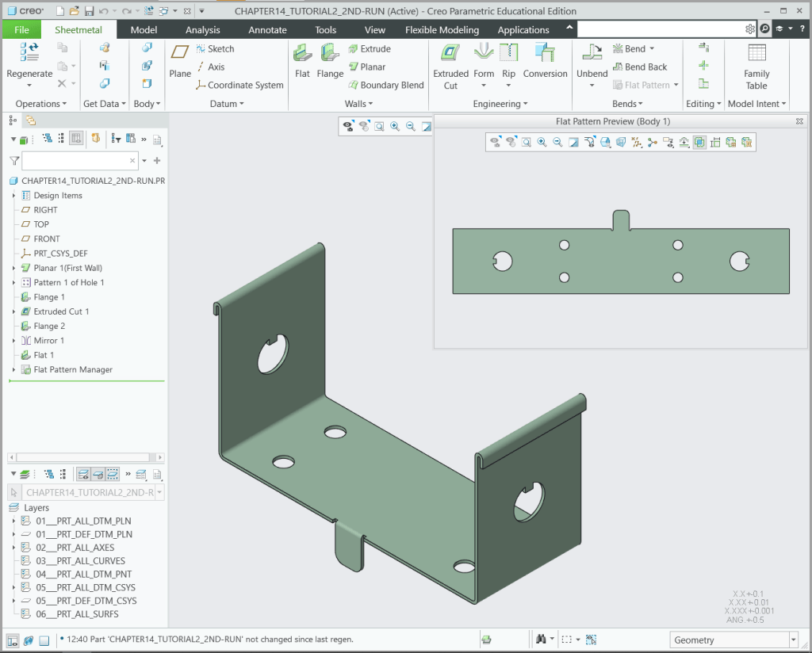The image size is (812, 653).
Task: Start a Sketch from the Datum group
Action: coord(216,48)
